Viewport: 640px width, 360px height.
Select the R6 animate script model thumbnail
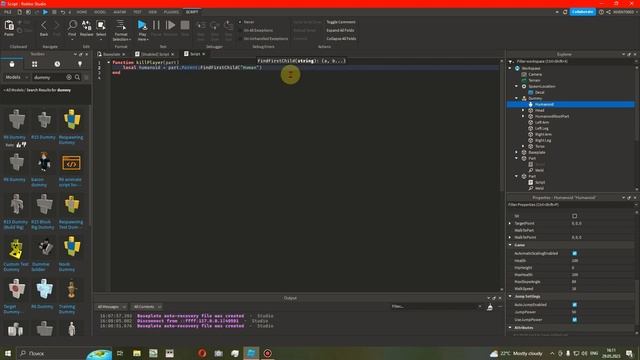pos(71,163)
